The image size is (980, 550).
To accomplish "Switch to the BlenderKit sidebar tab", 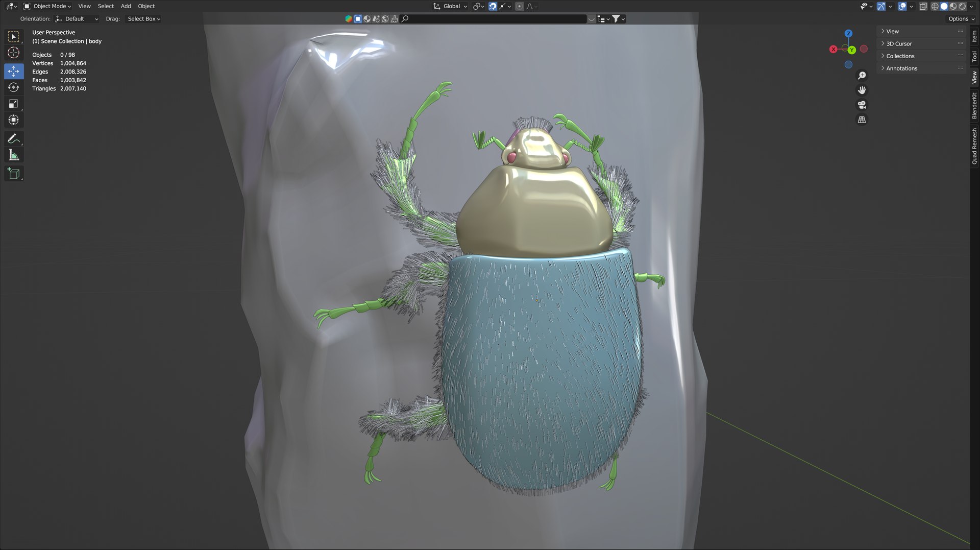I will [x=974, y=106].
